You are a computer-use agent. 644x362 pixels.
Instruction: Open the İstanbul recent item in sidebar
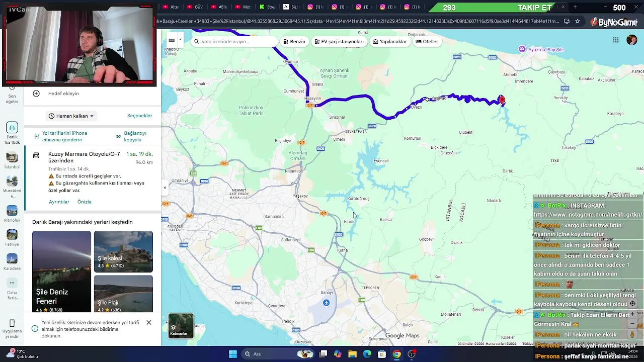click(12, 157)
